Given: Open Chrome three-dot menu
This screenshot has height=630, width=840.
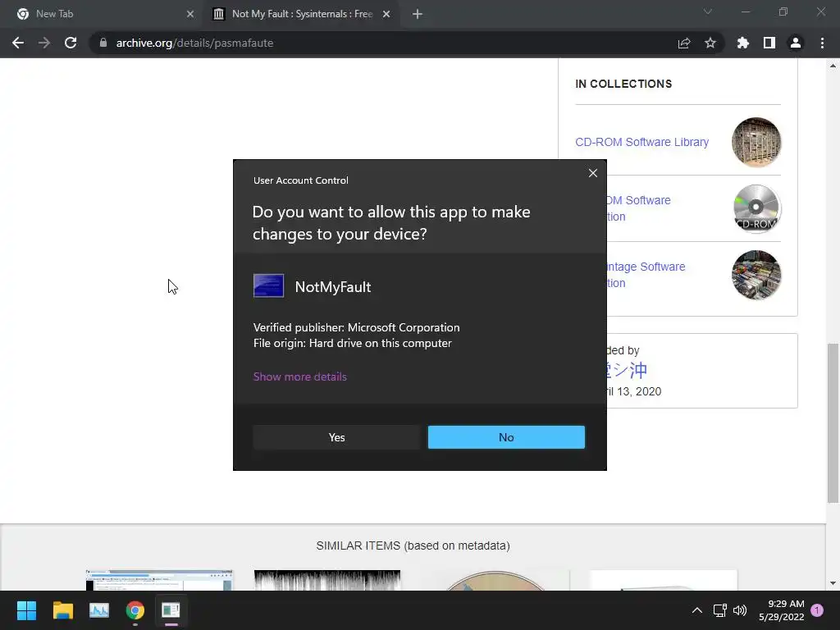Looking at the screenshot, I should [822, 43].
